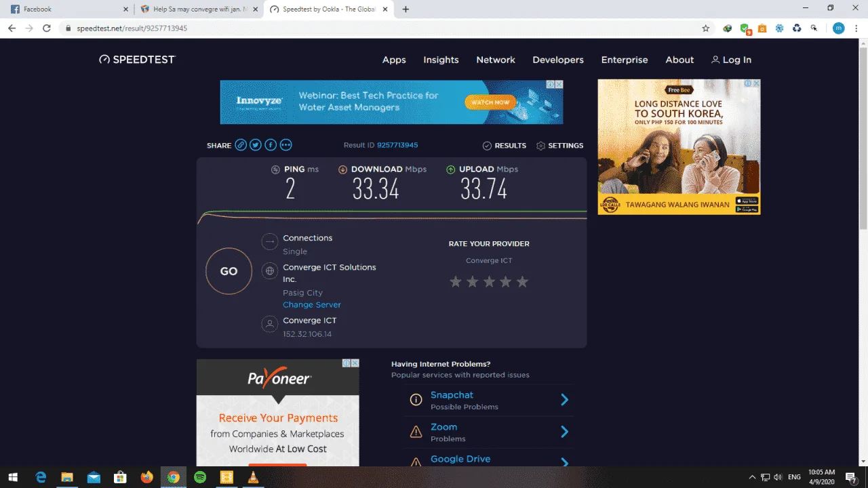Open the Developers menu
The height and width of the screenshot is (488, 868).
click(x=558, y=60)
